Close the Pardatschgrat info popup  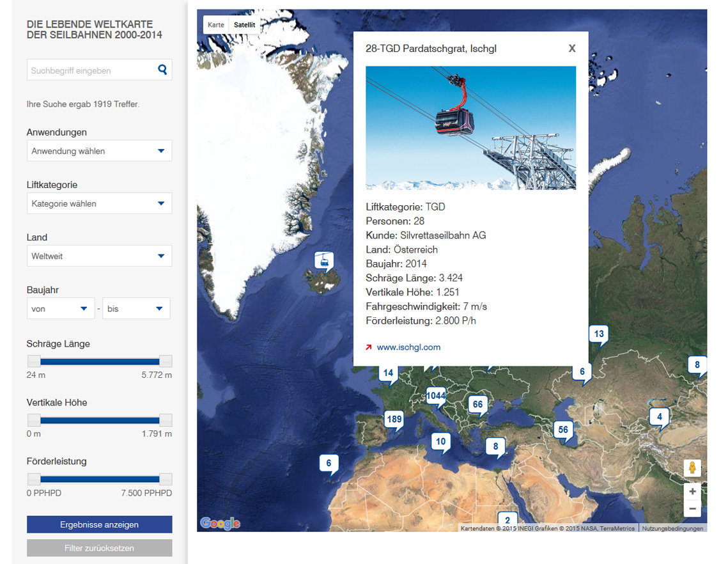coord(571,49)
